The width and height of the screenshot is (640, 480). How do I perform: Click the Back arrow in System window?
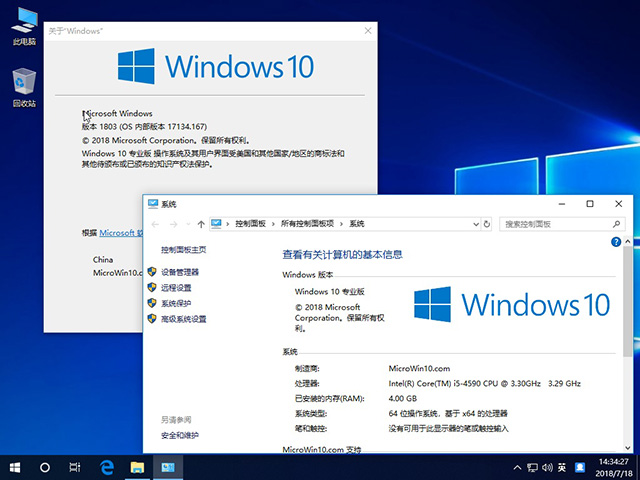point(155,224)
